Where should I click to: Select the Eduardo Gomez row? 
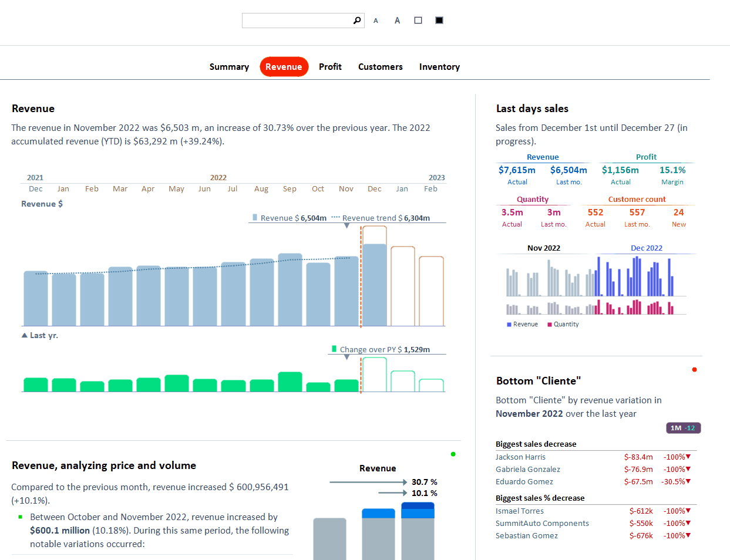tap(596, 481)
